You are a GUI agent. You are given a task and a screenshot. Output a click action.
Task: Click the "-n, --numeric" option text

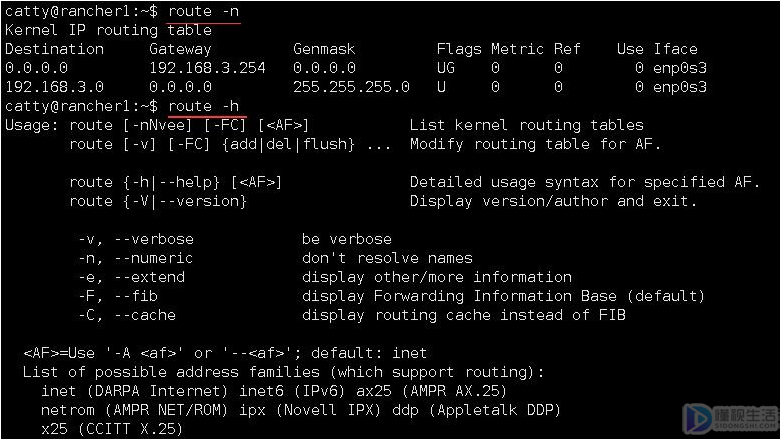(135, 258)
